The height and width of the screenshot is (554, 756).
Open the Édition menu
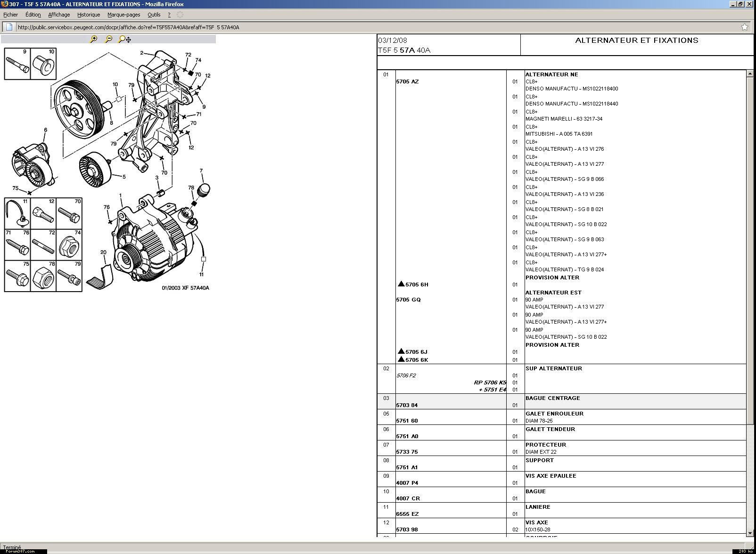(x=33, y=15)
